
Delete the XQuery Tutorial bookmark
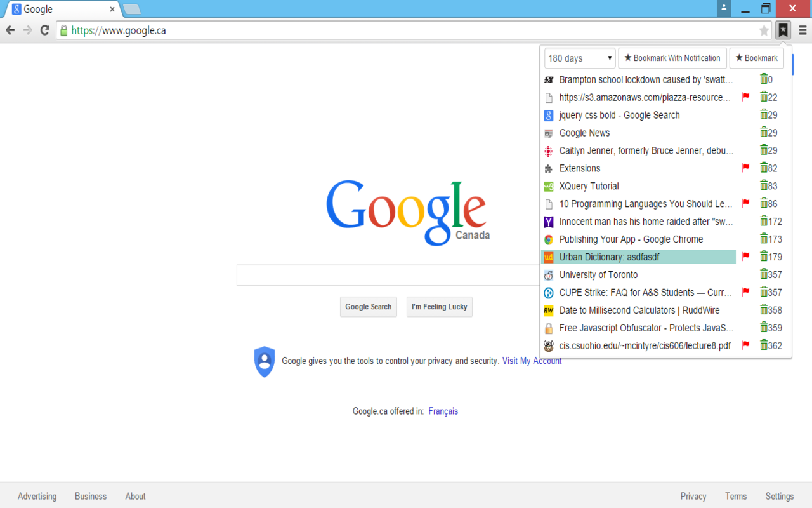point(764,186)
